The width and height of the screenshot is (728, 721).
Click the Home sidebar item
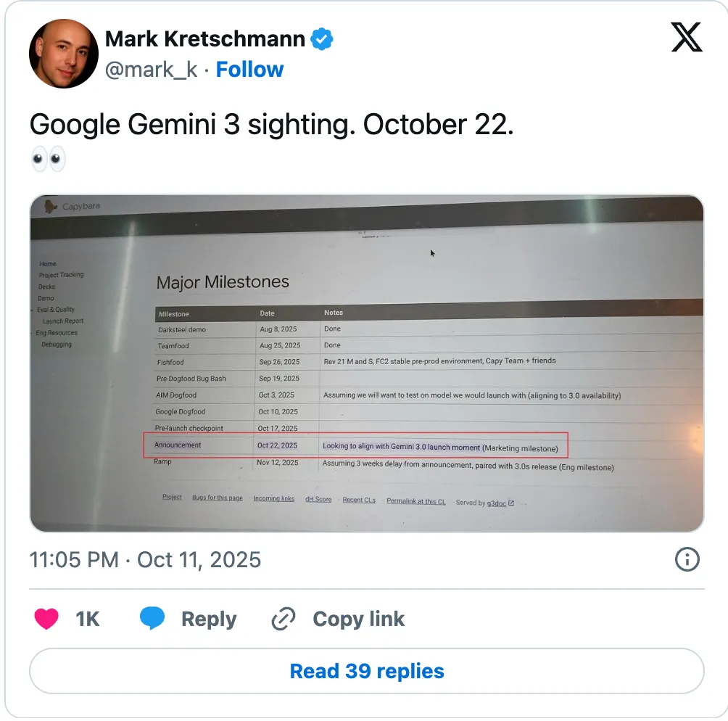(48, 264)
